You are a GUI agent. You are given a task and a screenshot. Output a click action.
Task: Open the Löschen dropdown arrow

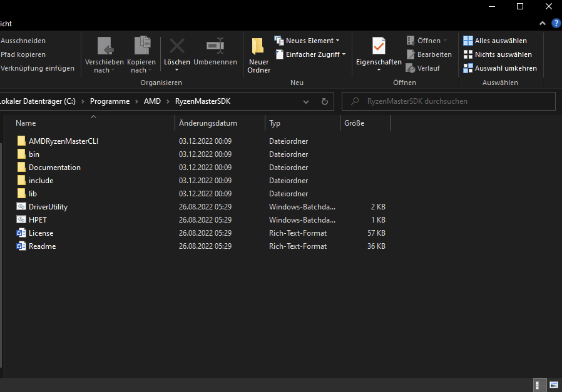point(176,70)
